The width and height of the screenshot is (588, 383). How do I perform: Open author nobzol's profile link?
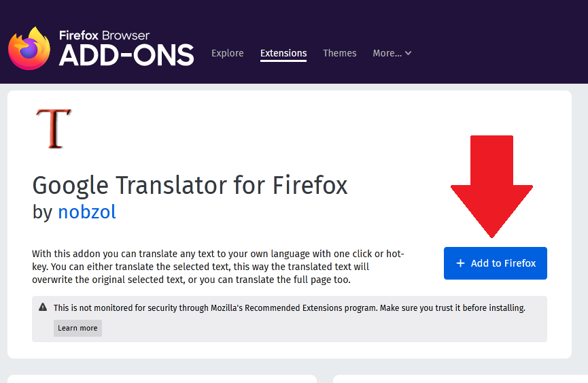[x=87, y=212]
